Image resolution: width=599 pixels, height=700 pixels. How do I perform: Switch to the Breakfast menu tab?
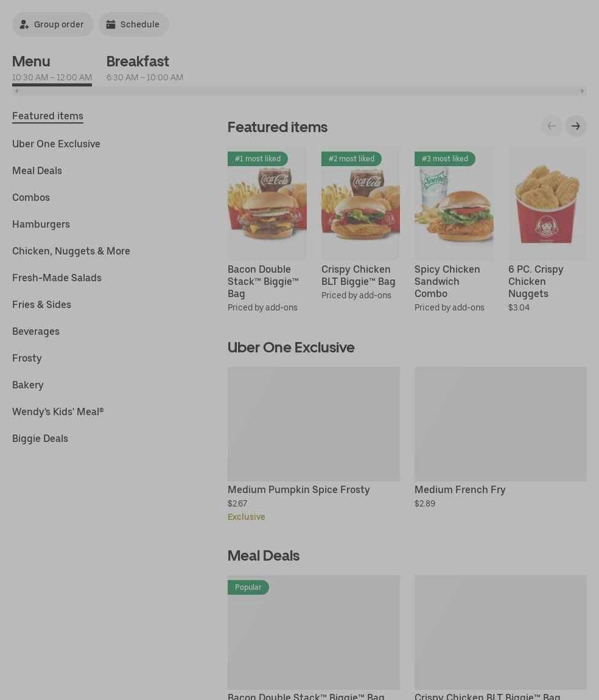(x=145, y=68)
